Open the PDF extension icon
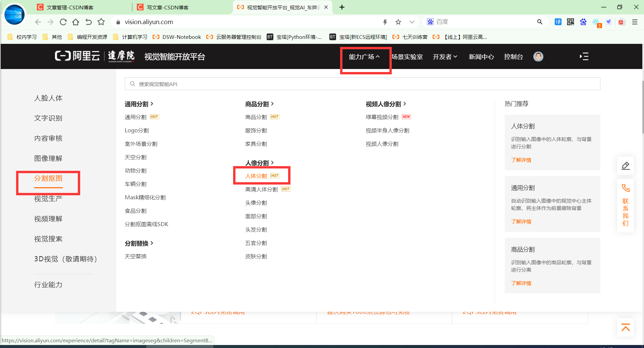The width and height of the screenshot is (644, 348). pyautogui.click(x=622, y=22)
